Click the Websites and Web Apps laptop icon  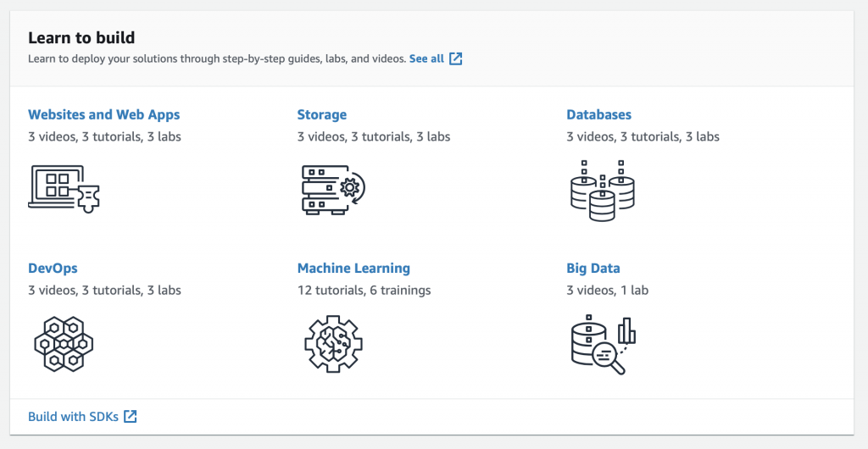pyautogui.click(x=64, y=189)
